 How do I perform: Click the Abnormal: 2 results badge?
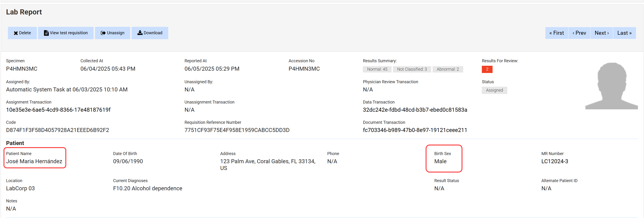click(x=448, y=69)
